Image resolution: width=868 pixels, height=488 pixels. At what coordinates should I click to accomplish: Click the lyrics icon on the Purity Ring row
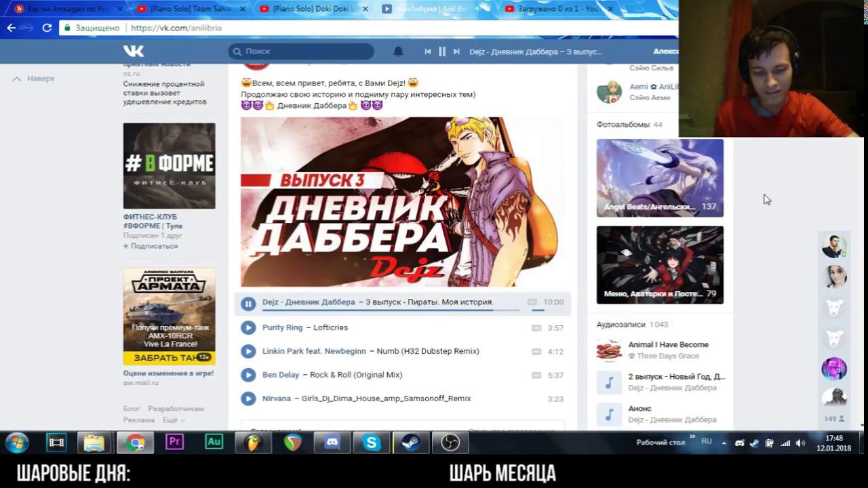[536, 328]
